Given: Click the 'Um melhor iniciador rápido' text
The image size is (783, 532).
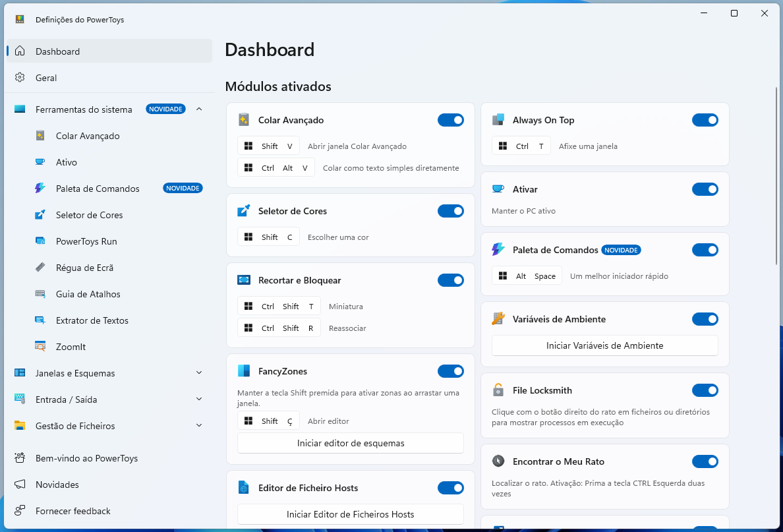Looking at the screenshot, I should pos(619,276).
